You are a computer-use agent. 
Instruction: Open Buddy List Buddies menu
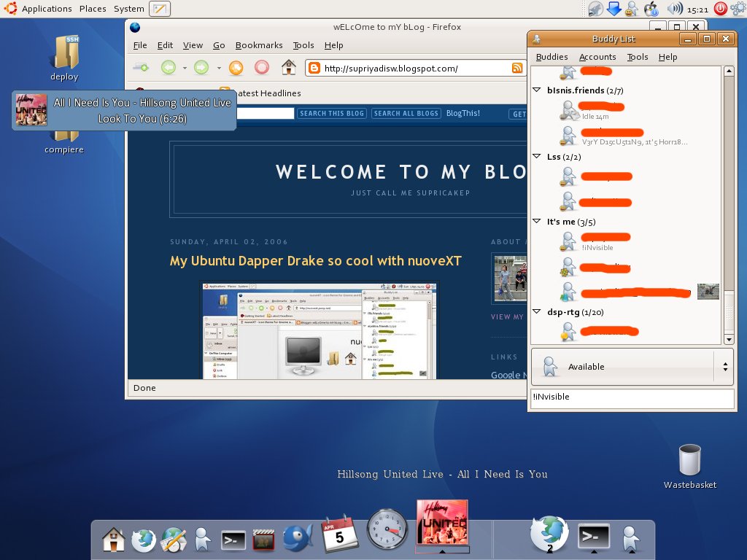click(551, 57)
